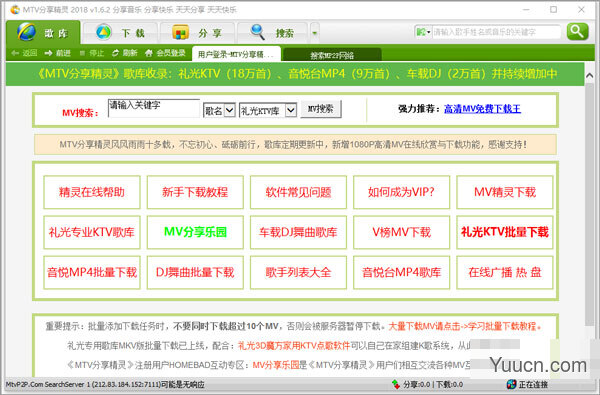
Task: Click the green magnifier search button
Action: [x=577, y=32]
